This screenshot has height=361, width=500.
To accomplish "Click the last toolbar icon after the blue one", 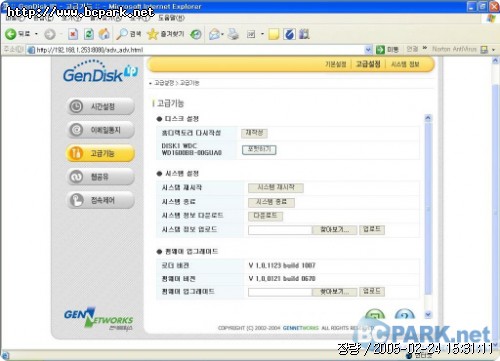I will [x=304, y=34].
